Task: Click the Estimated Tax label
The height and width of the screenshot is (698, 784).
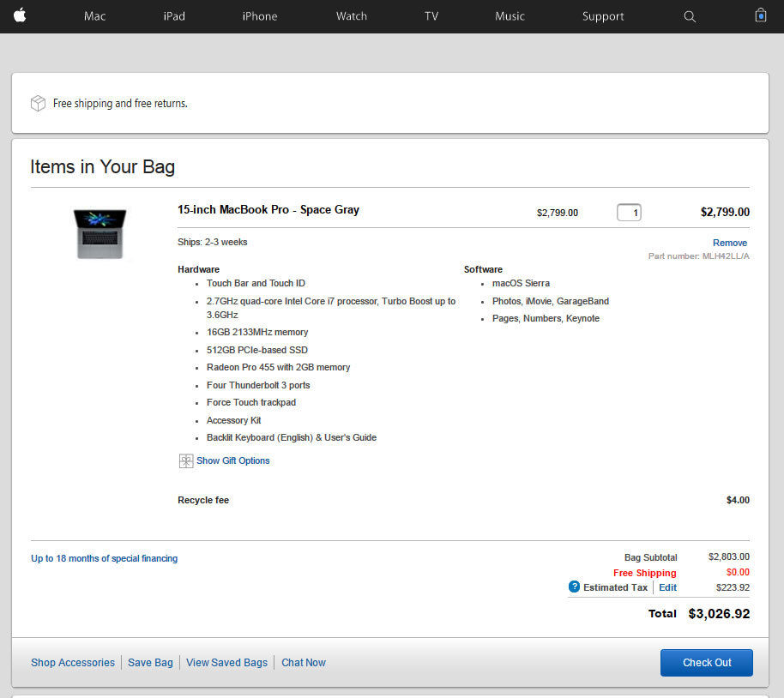Action: 615,587
